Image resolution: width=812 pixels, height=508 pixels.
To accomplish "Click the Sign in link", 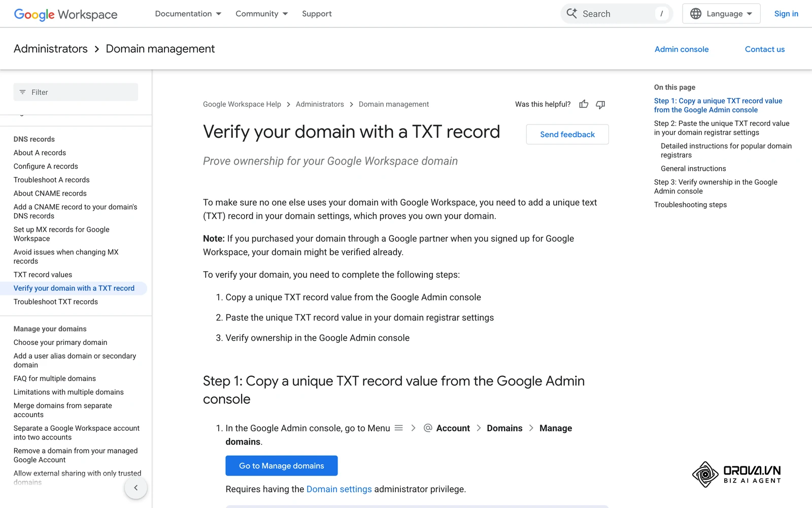I will coord(786,14).
